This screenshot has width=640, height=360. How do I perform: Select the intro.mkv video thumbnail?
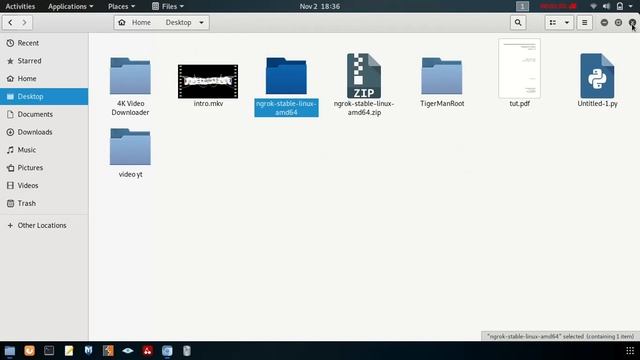208,81
